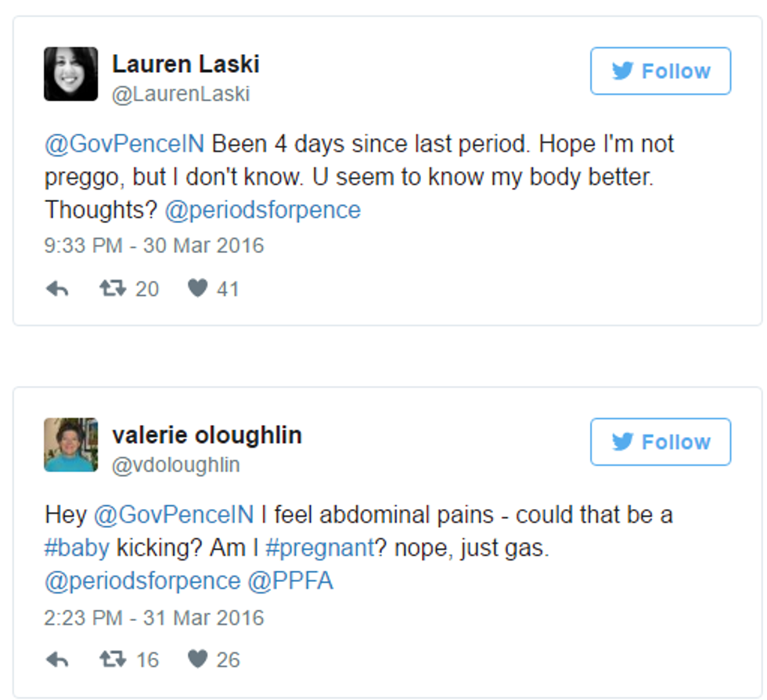Open the 9:33 PM - 30 Mar 2016 timestamp
767x700 pixels.
tap(154, 245)
